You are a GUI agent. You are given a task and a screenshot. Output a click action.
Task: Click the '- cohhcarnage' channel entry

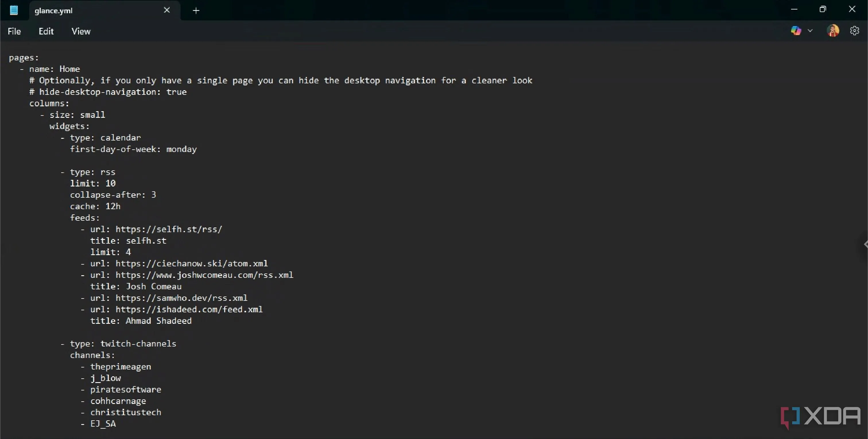[113, 401]
